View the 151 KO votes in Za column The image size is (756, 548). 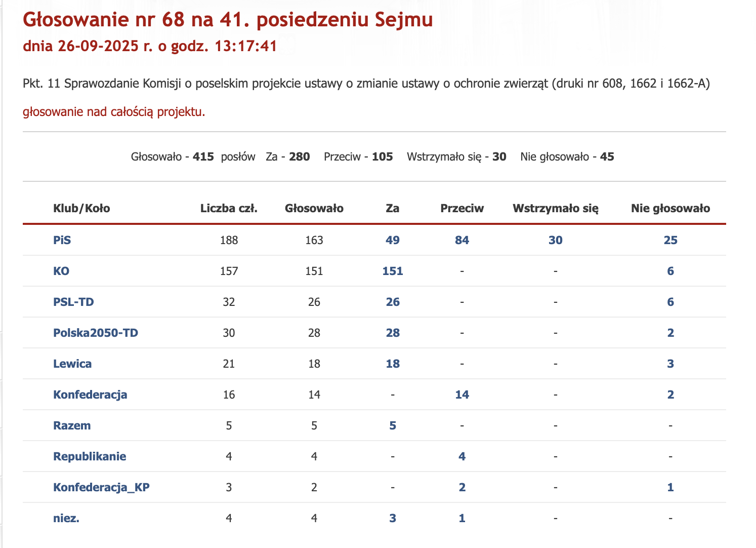click(x=393, y=271)
